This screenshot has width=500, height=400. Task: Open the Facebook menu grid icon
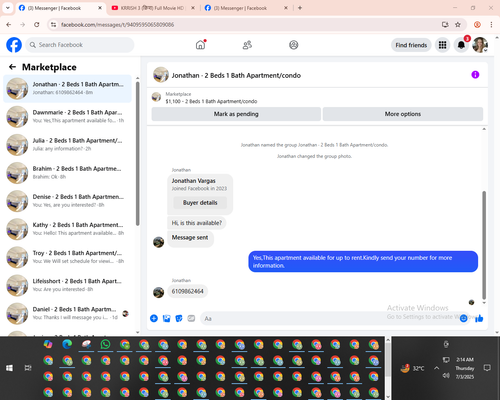pos(442,45)
